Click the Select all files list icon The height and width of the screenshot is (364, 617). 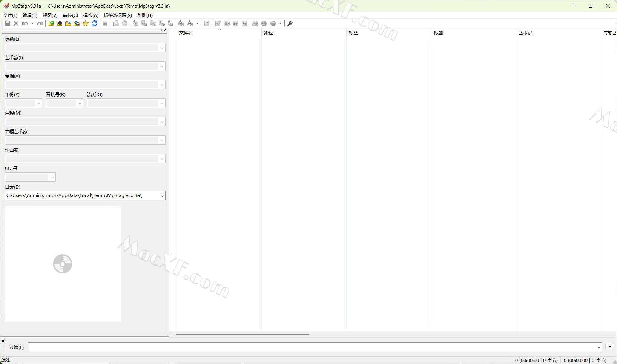[105, 23]
